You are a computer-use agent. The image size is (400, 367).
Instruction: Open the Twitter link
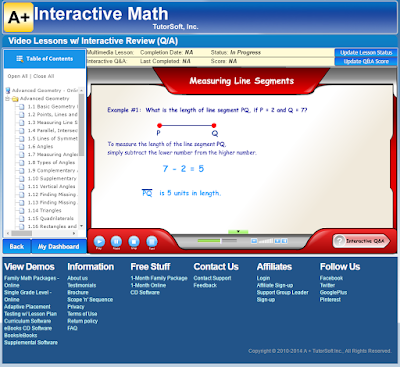tap(327, 285)
